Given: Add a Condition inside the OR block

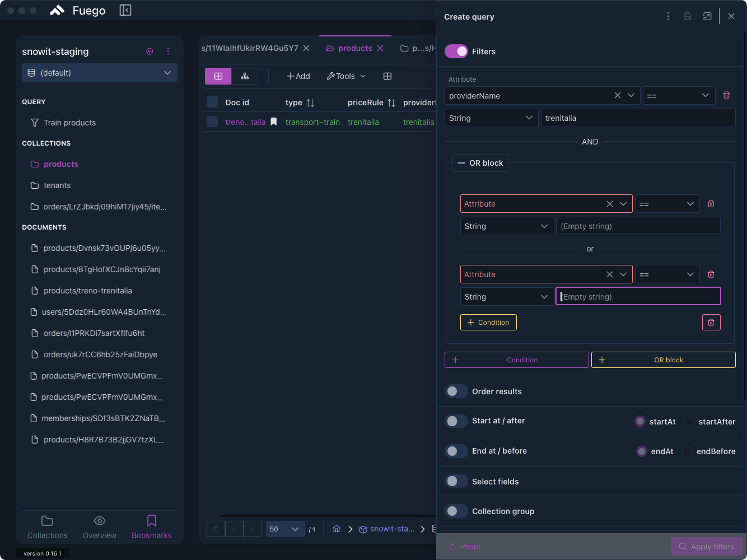Looking at the screenshot, I should [x=488, y=323].
